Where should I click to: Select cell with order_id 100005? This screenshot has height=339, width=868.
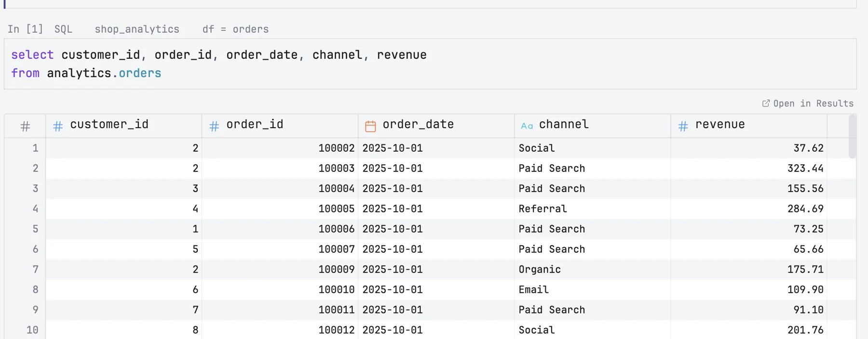pyautogui.click(x=280, y=209)
